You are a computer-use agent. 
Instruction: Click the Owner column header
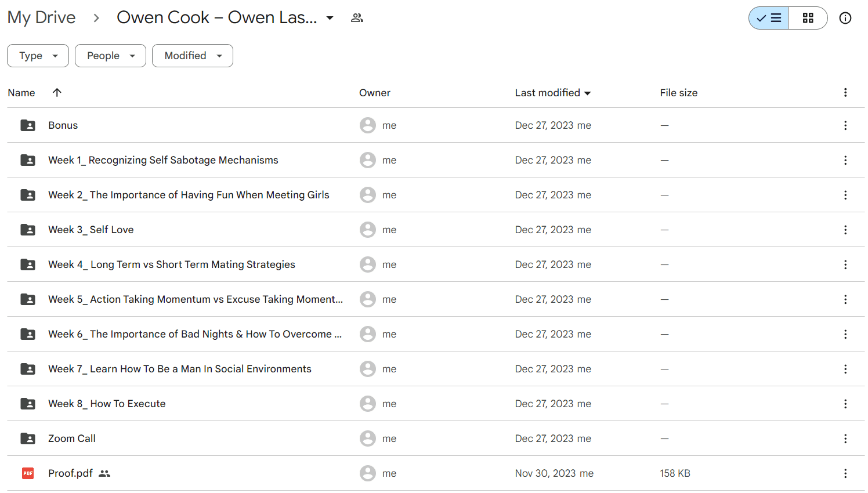[x=375, y=93]
